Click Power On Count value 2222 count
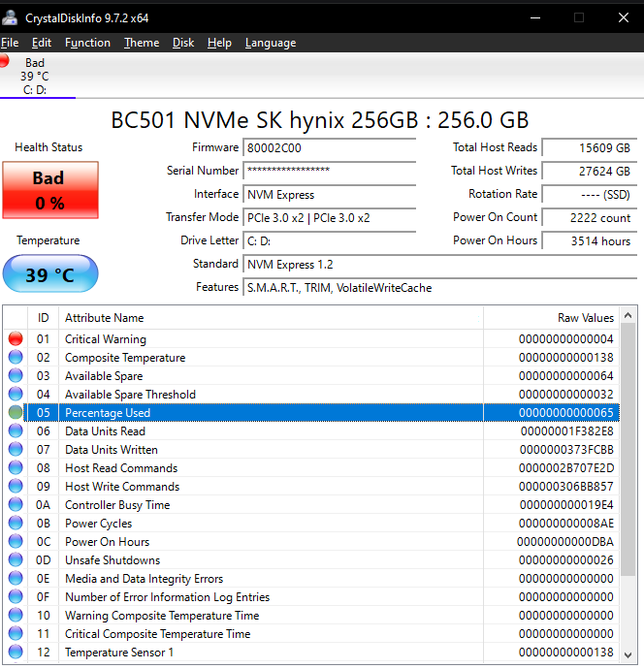The height and width of the screenshot is (669, 644). click(590, 217)
